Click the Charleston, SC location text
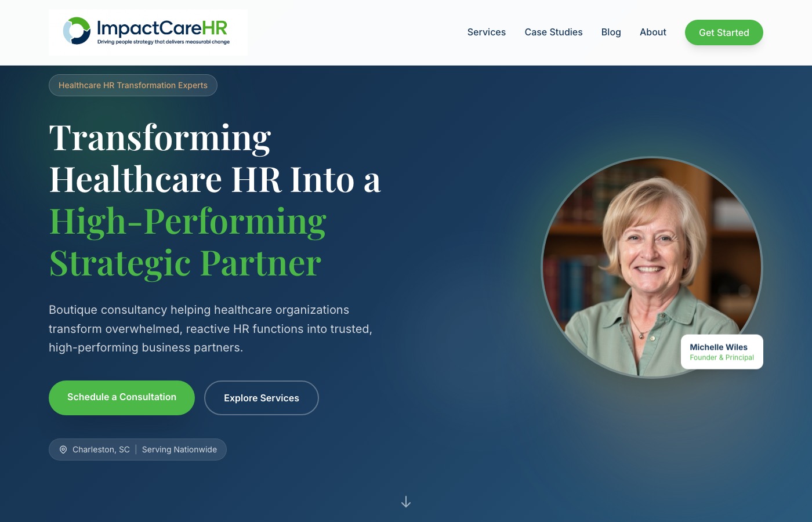812x522 pixels. 101,449
